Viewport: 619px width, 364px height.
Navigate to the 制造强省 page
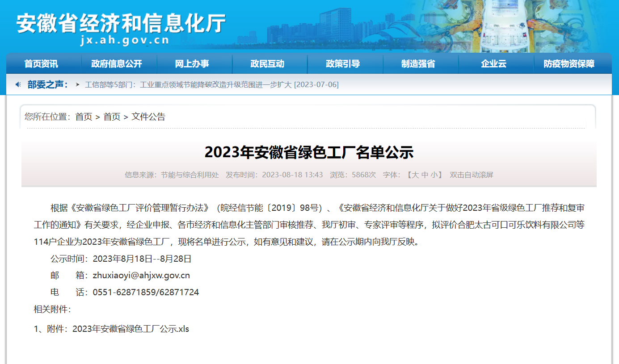tap(418, 64)
